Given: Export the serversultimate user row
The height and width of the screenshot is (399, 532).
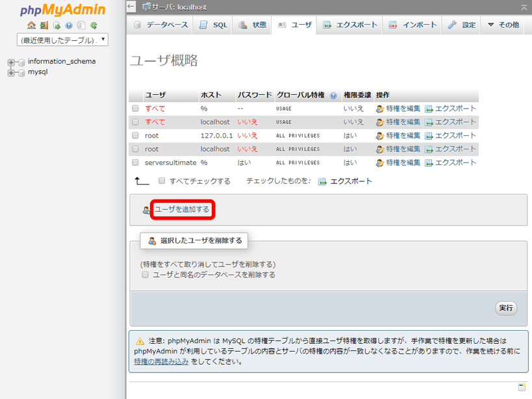Looking at the screenshot, I should click(x=451, y=163).
